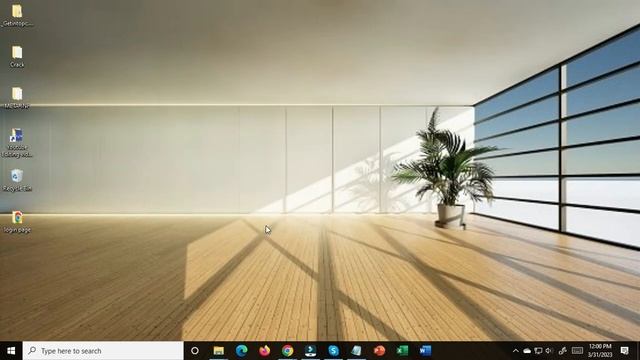The height and width of the screenshot is (360, 640).
Task: Launch PowerPoint from the taskbar
Action: (x=379, y=351)
